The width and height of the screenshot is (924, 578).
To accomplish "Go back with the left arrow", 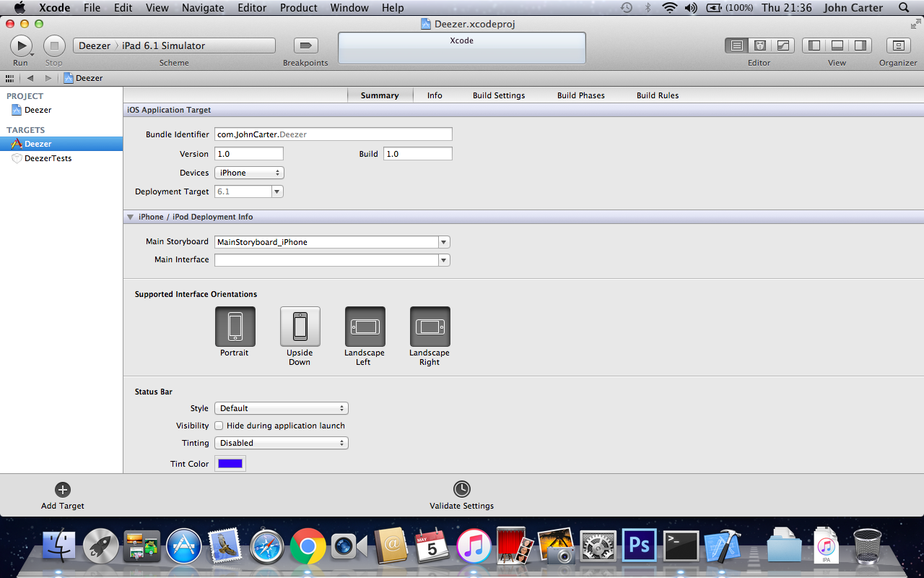I will 30,78.
